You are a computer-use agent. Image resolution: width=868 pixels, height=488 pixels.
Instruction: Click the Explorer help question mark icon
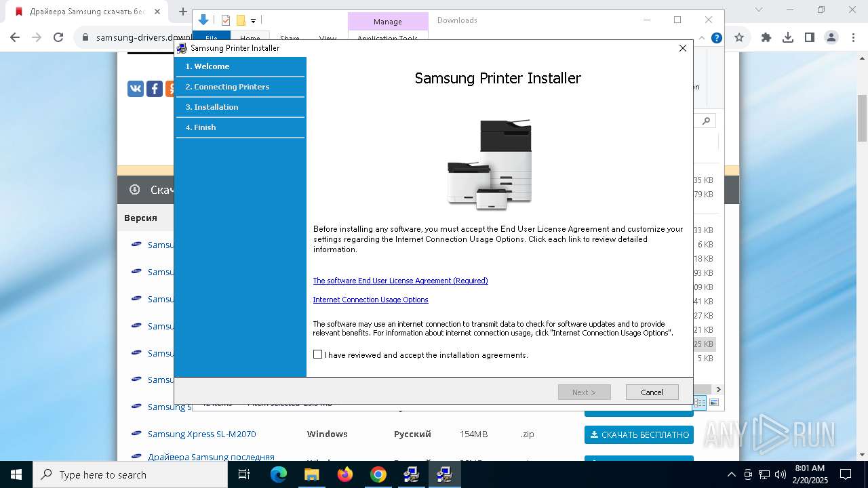click(x=716, y=38)
